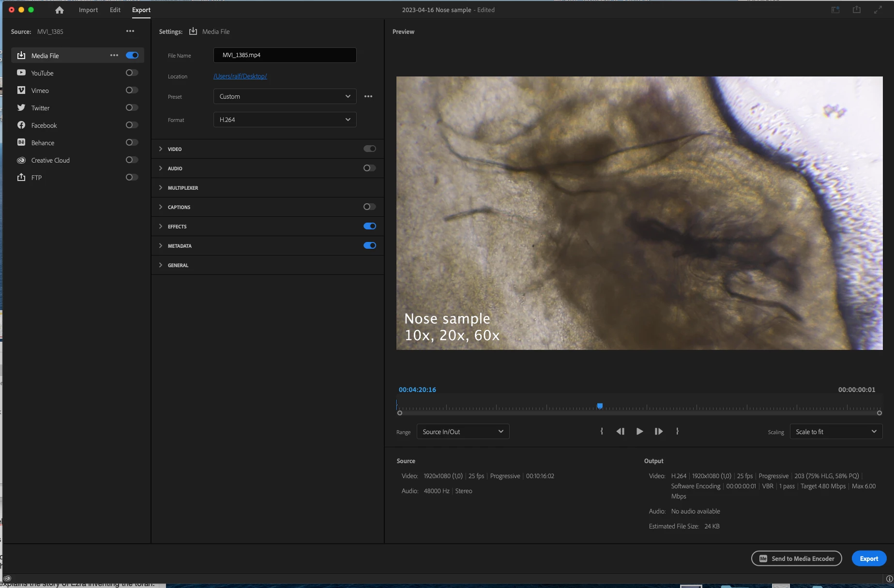This screenshot has height=588, width=894.
Task: Click Send to Media Encoder
Action: click(x=797, y=558)
